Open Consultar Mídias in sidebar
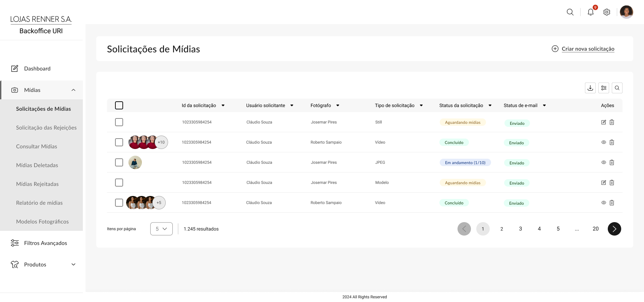The width and height of the screenshot is (644, 302). tap(37, 146)
